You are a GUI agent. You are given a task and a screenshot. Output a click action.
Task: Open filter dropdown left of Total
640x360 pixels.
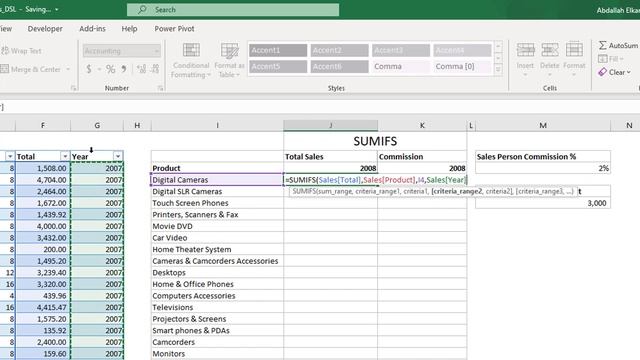point(10,157)
